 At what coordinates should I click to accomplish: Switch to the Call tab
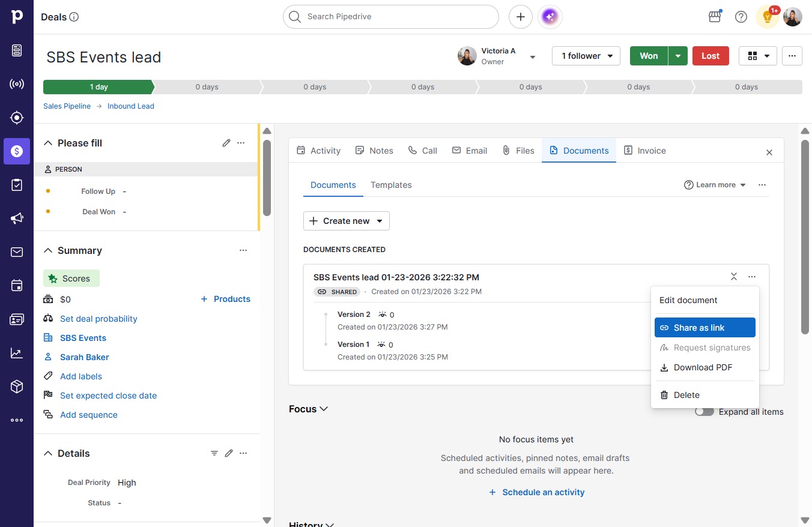(423, 151)
